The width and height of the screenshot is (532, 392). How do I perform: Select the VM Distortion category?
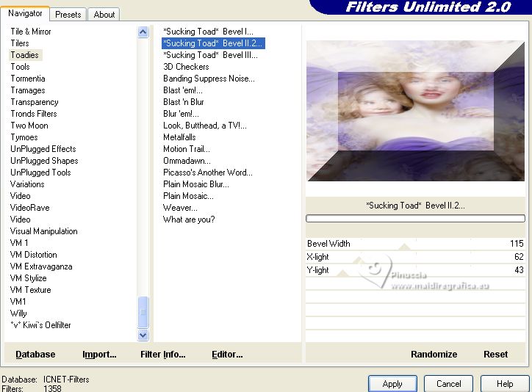point(34,255)
